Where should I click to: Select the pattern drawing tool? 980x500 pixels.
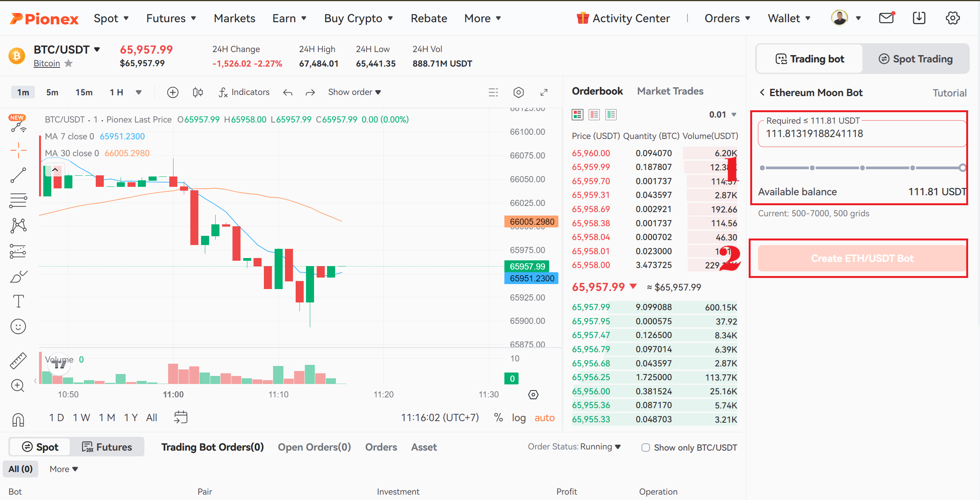(x=18, y=225)
